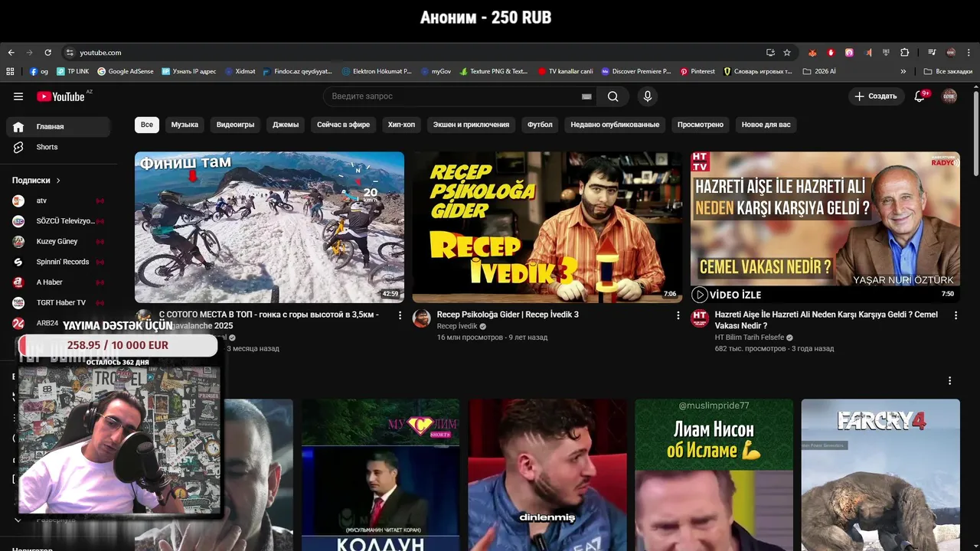Image resolution: width=980 pixels, height=551 pixels.
Task: Open the on-screen keyboard icon in search box
Action: click(586, 96)
